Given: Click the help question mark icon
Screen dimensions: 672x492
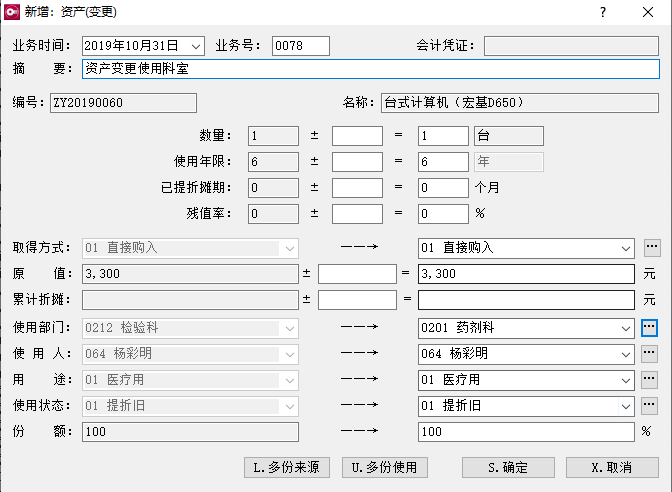Looking at the screenshot, I should pyautogui.click(x=602, y=13).
